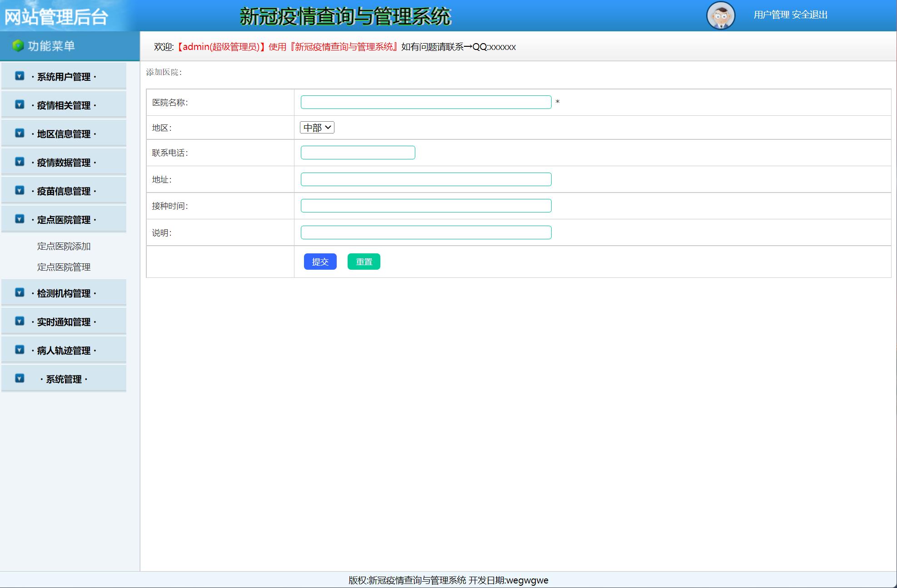Viewport: 897px width, 588px height.
Task: Focus the 医院名称 text field
Action: pyautogui.click(x=426, y=102)
